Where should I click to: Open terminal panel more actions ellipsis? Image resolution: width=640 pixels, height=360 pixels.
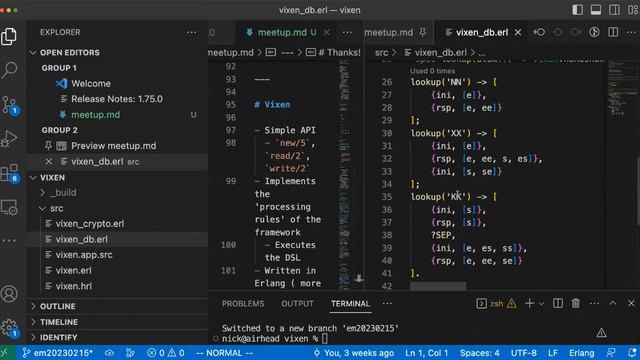[594, 303]
